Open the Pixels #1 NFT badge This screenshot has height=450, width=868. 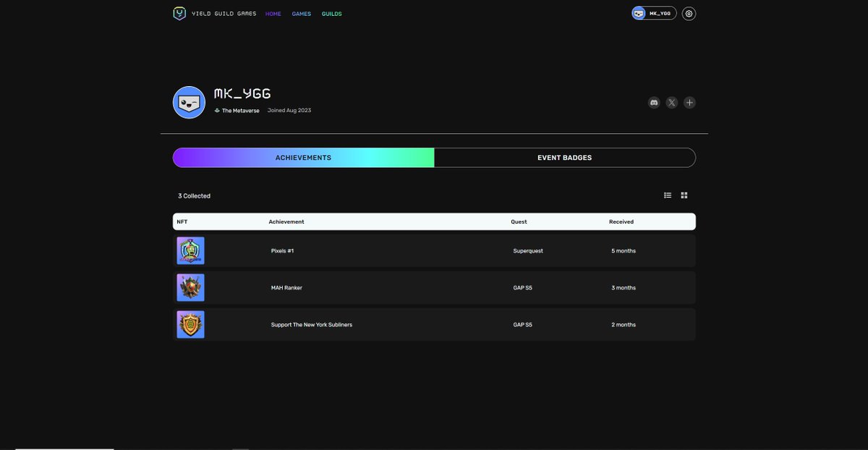pyautogui.click(x=191, y=250)
